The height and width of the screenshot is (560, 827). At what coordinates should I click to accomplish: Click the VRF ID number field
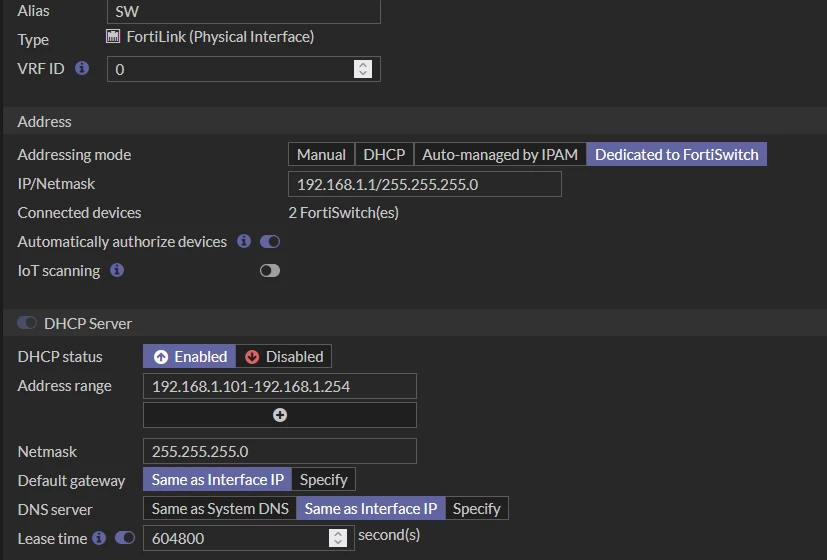[x=244, y=69]
